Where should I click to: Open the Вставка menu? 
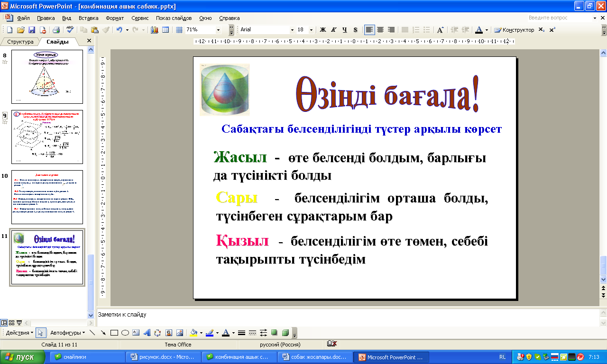[x=88, y=18]
